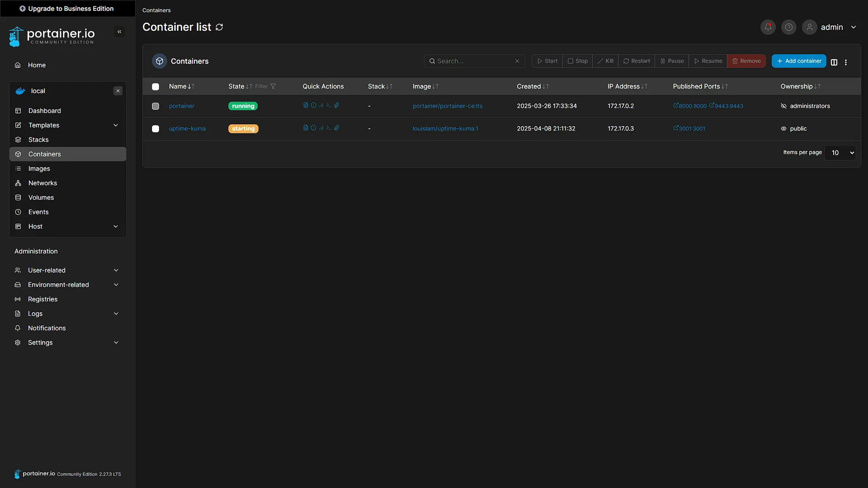Open the help question mark icon
This screenshot has width=868, height=488.
click(x=788, y=27)
